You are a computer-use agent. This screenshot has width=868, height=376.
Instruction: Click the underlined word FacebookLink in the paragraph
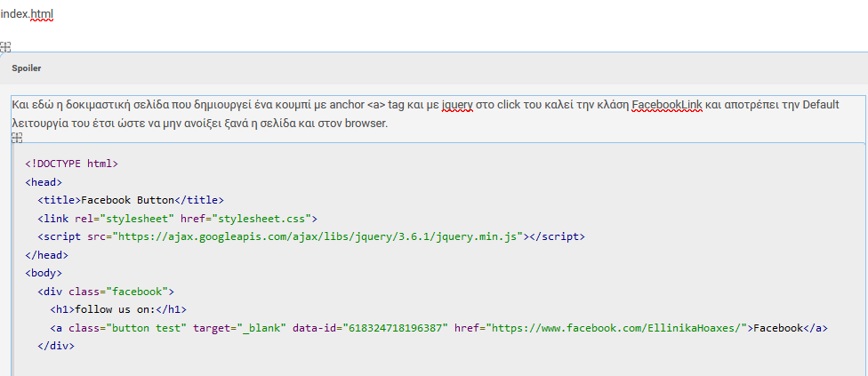(667, 105)
